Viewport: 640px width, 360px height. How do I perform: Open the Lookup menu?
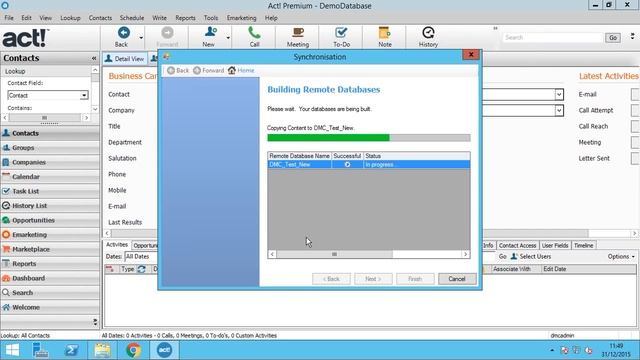[x=70, y=18]
